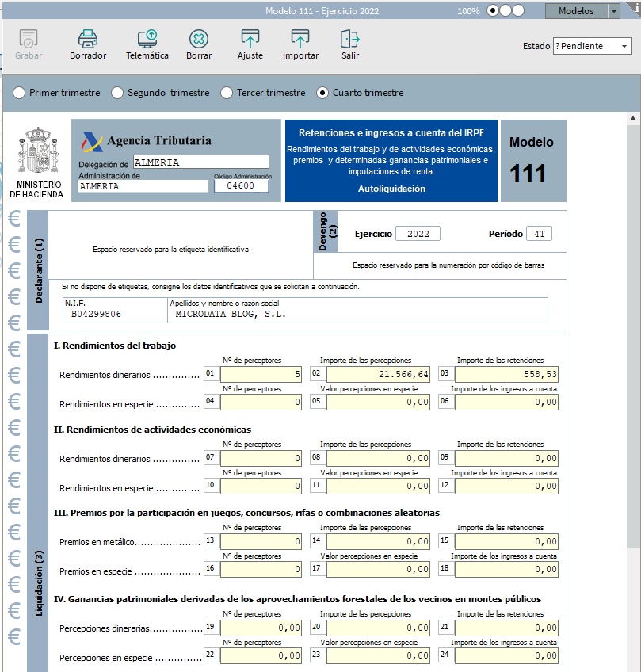This screenshot has width=641, height=672.
Task: Select the middle zoom level circle
Action: (506, 11)
